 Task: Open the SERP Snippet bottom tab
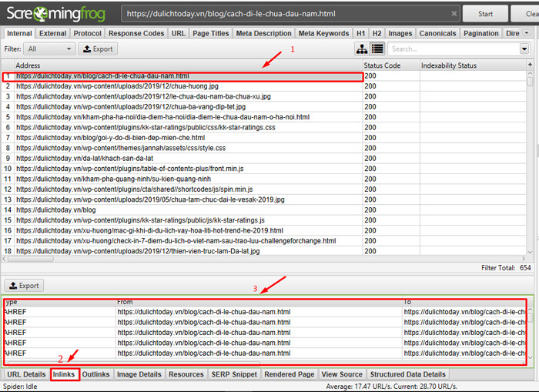pyautogui.click(x=234, y=374)
